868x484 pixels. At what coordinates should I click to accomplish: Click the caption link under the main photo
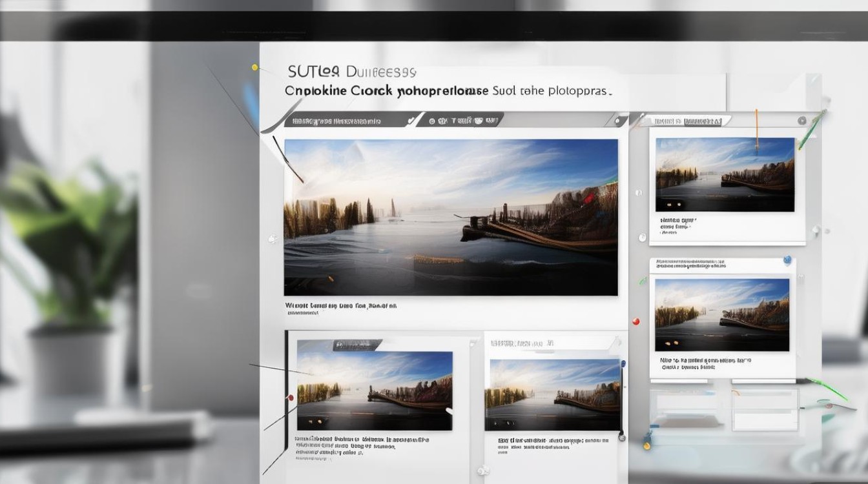pos(341,305)
